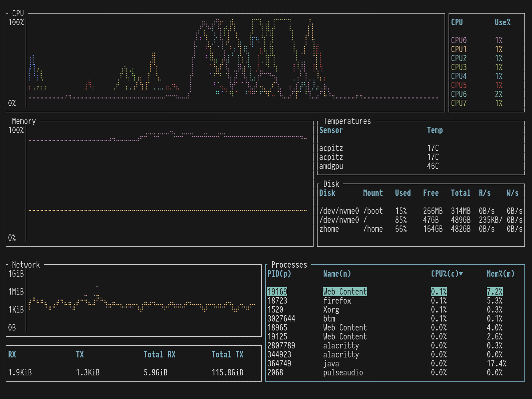Select the Web Content process with PID 18965
This screenshot has width=532, height=399.
[x=395, y=328]
